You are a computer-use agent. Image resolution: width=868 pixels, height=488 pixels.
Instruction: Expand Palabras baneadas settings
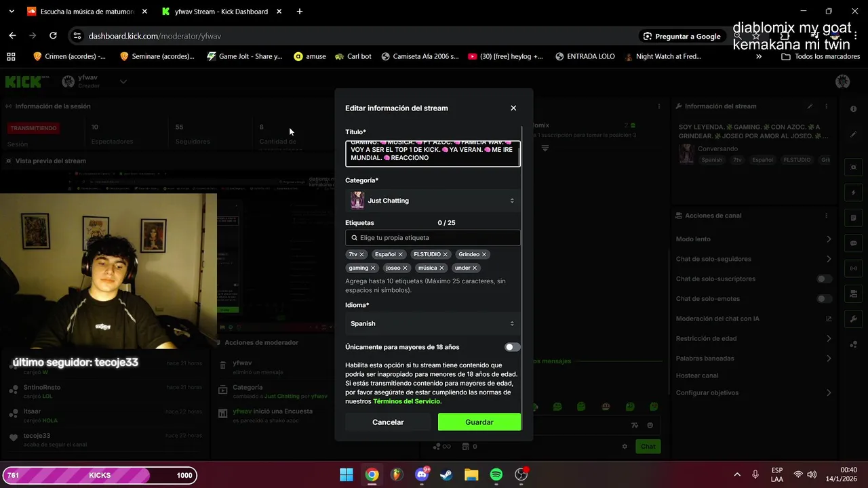pos(829,358)
